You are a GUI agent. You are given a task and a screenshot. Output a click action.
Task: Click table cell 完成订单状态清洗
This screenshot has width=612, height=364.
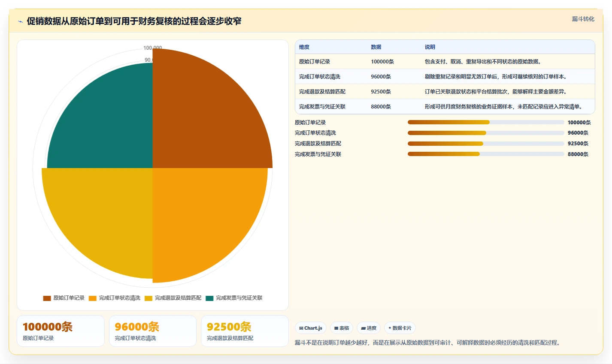coord(320,77)
